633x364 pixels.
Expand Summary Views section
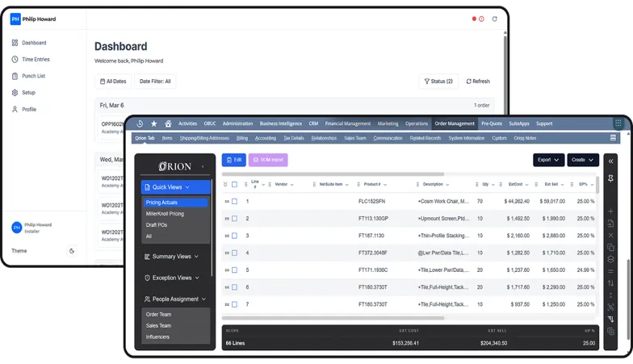click(171, 257)
